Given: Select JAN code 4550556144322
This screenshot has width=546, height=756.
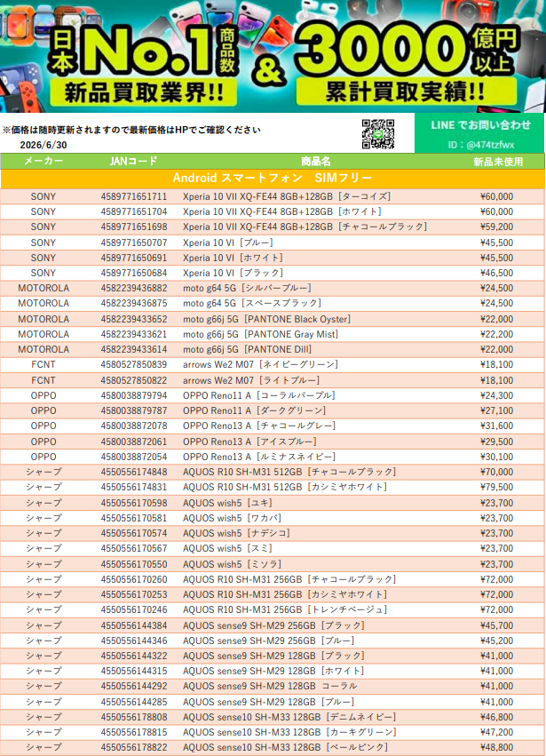Looking at the screenshot, I should (134, 656).
